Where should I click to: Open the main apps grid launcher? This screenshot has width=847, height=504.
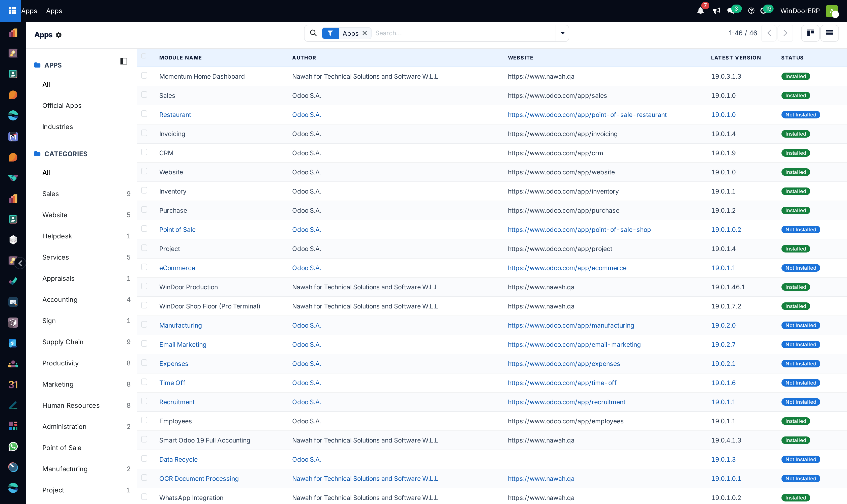(x=12, y=11)
